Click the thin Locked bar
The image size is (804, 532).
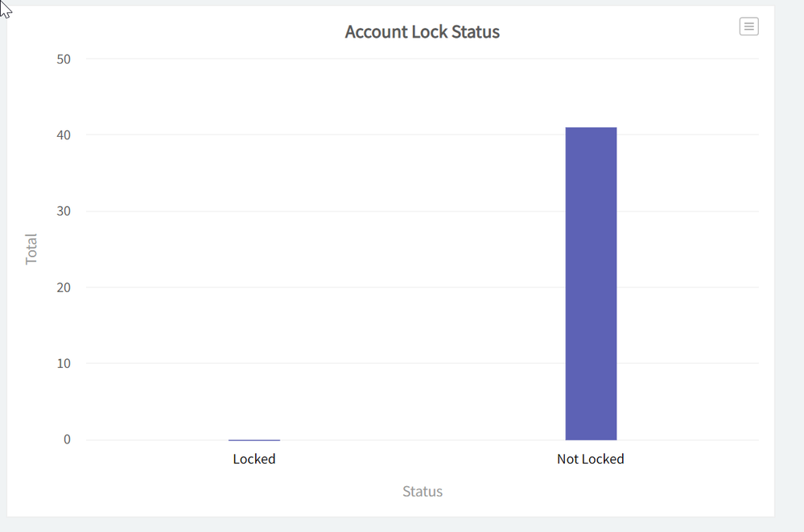(x=254, y=439)
